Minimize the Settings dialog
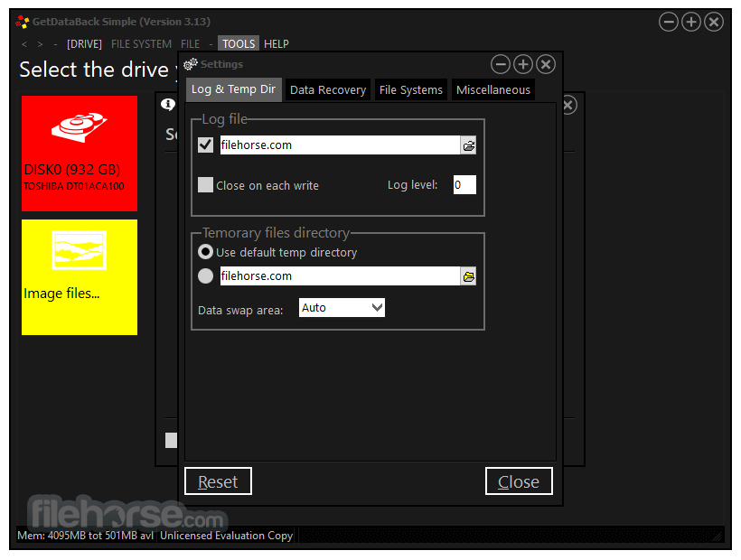 [501, 64]
